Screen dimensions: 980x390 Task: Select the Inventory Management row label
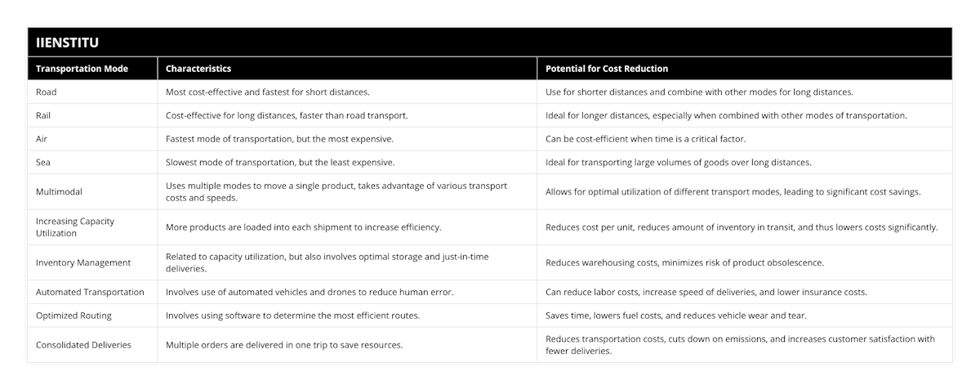84,262
